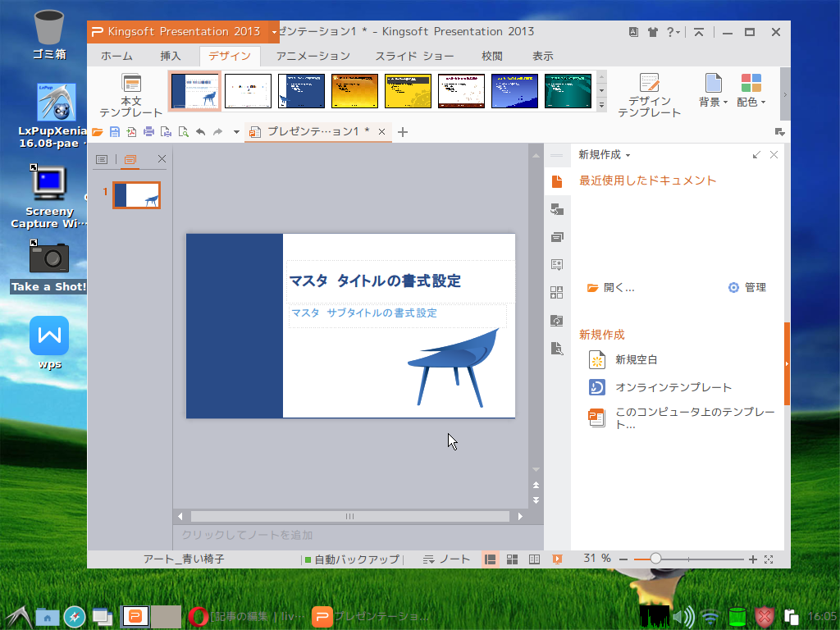Click the Redo arrow in the toolbar
840x630 pixels.
[217, 132]
